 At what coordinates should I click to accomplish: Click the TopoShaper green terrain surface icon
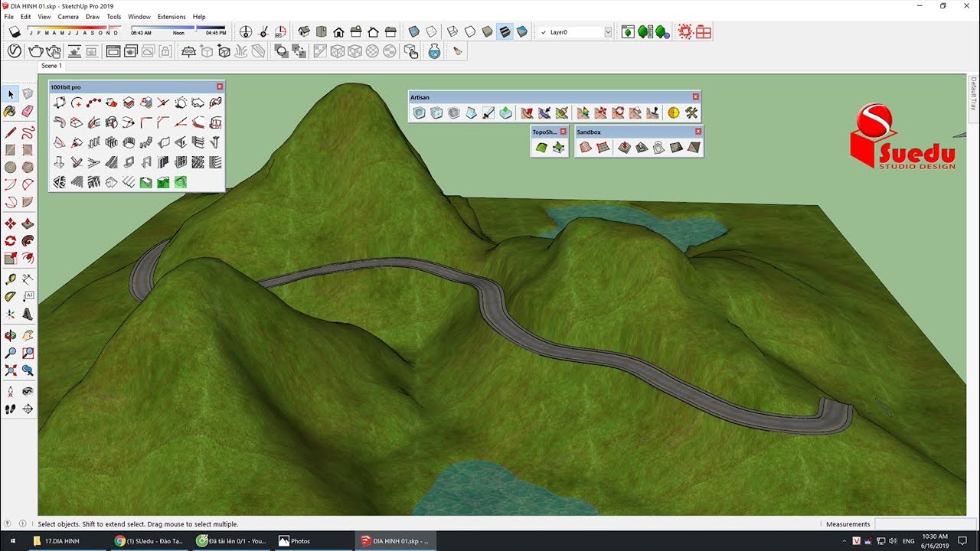pos(541,147)
